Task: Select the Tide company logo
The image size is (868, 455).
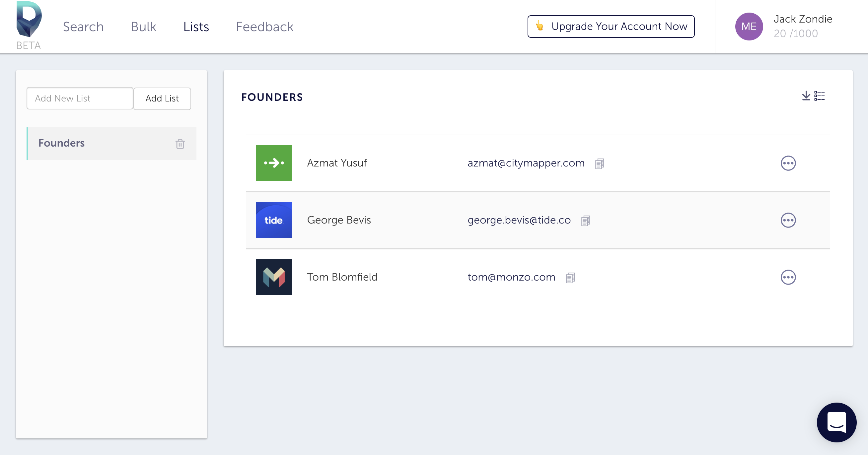Action: coord(274,220)
